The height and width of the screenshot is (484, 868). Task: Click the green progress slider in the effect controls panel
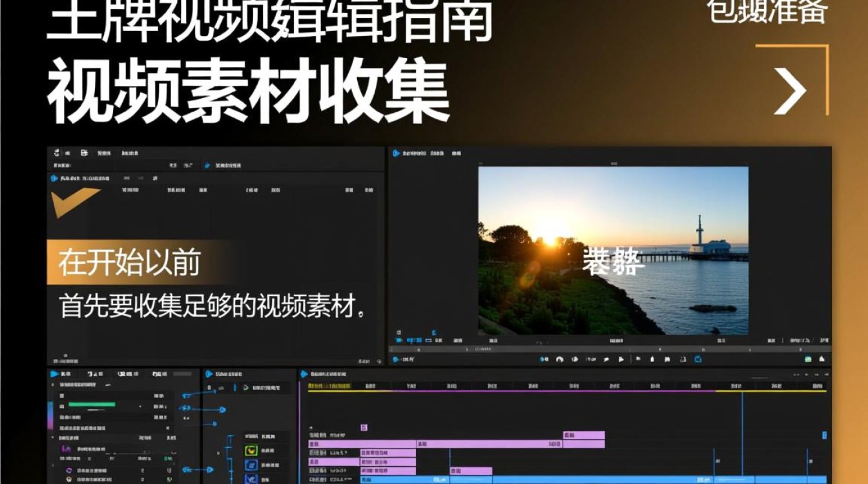[x=91, y=404]
